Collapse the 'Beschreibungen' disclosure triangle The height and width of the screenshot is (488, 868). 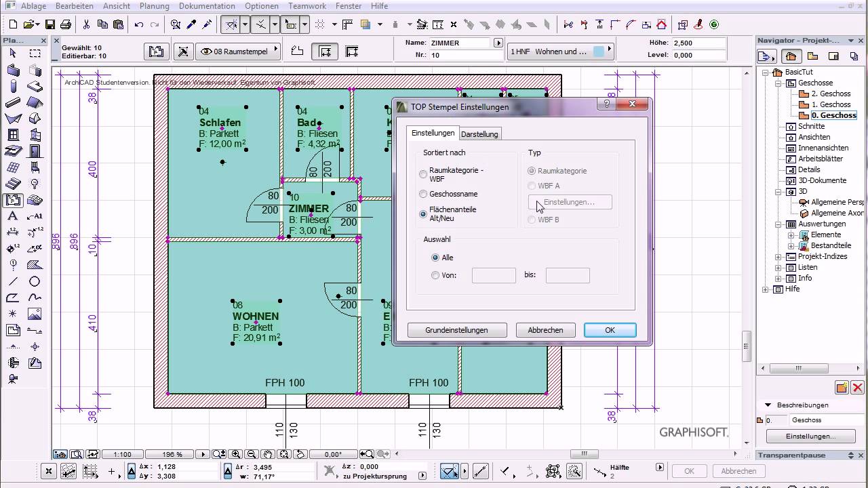tap(768, 405)
